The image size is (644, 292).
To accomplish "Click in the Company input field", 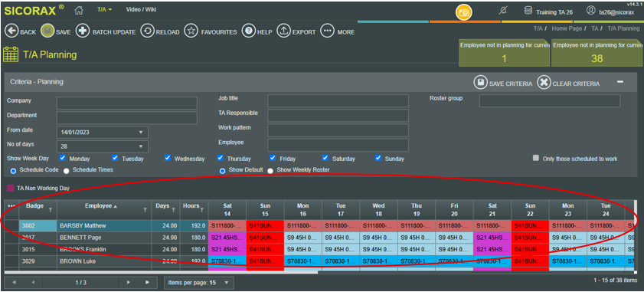I will [127, 103].
